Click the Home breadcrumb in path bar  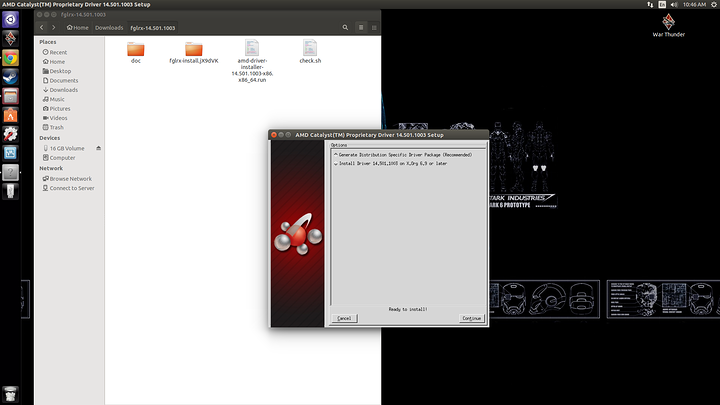(78, 28)
